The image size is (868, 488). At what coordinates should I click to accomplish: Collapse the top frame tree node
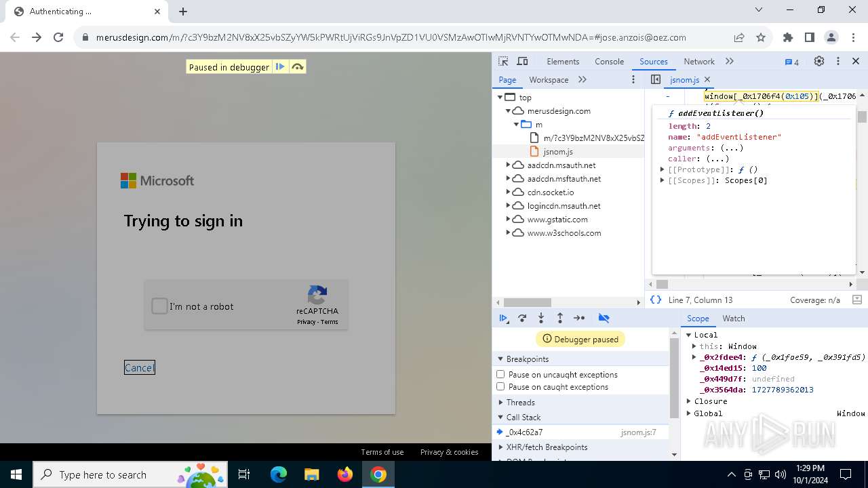click(x=500, y=97)
